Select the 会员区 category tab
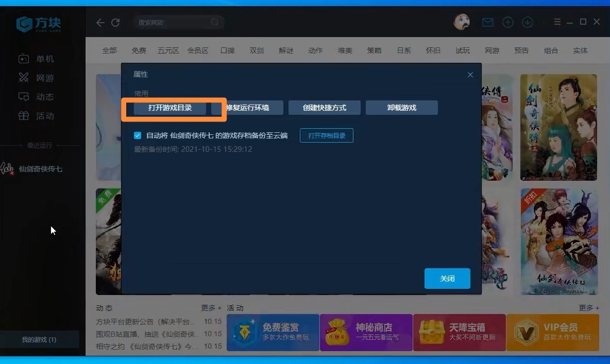 (198, 50)
